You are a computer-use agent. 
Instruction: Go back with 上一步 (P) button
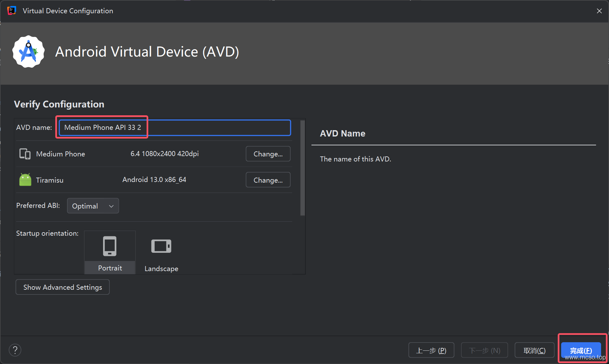(431, 350)
